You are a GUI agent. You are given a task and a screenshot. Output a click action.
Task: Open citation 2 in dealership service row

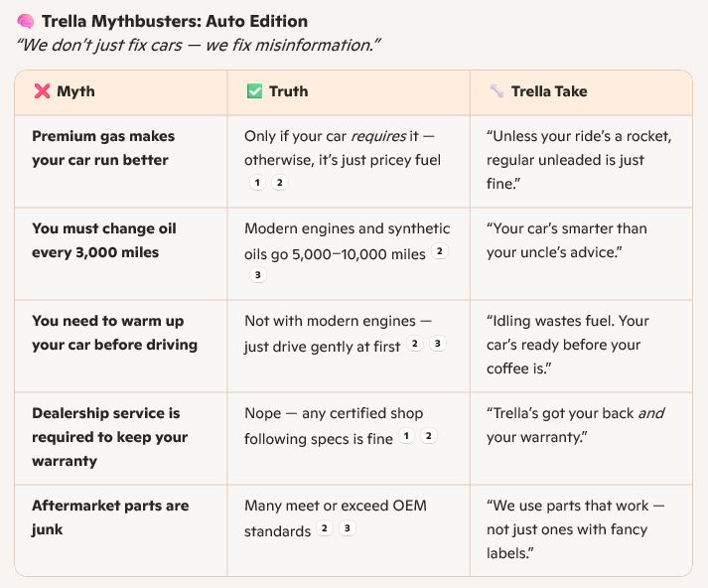(429, 436)
